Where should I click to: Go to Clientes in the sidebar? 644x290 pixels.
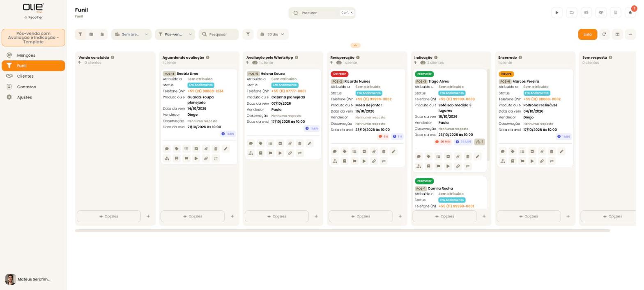pos(33,76)
